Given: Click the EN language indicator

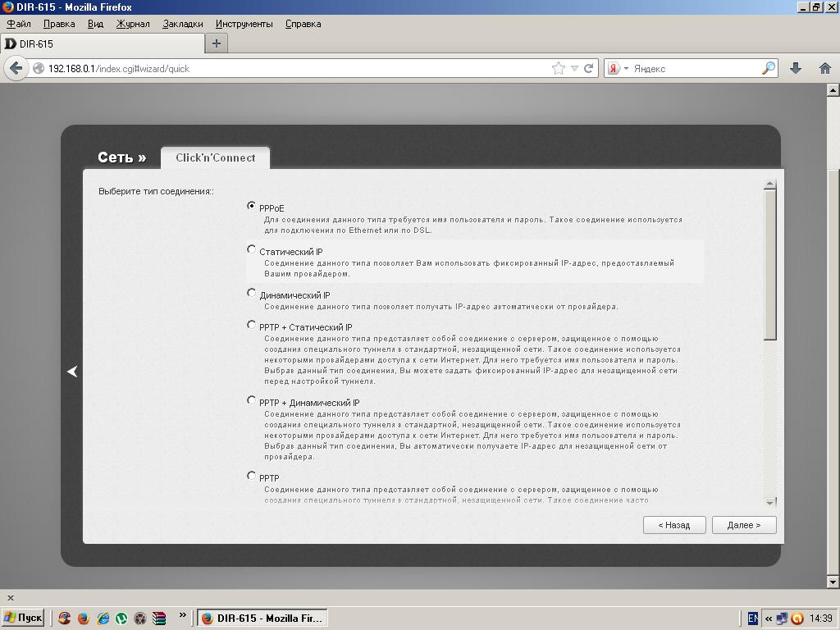Looking at the screenshot, I should (x=753, y=619).
